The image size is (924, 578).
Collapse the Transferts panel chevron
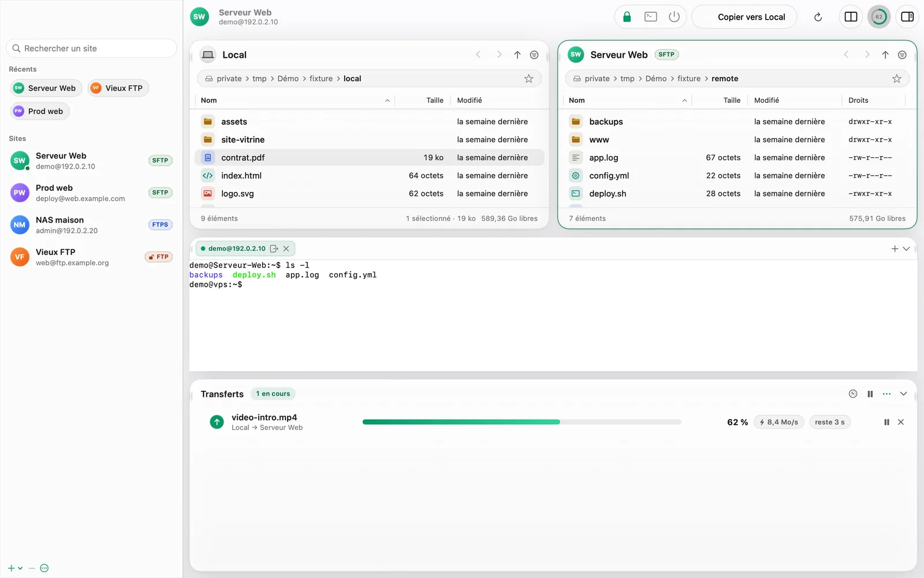[903, 394]
